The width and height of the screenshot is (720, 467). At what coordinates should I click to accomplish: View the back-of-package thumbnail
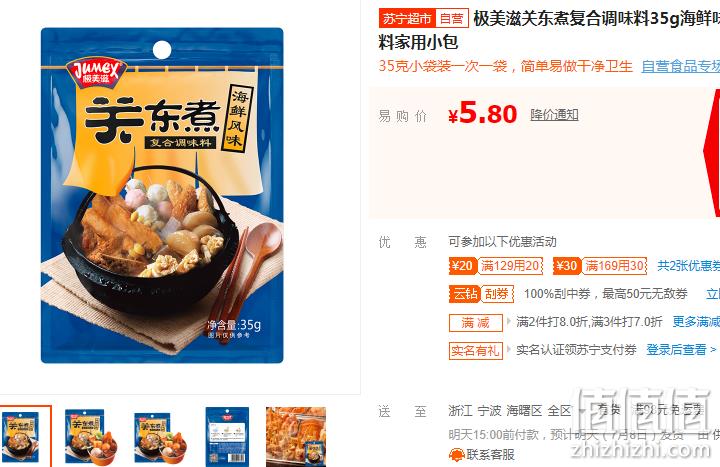[227, 436]
